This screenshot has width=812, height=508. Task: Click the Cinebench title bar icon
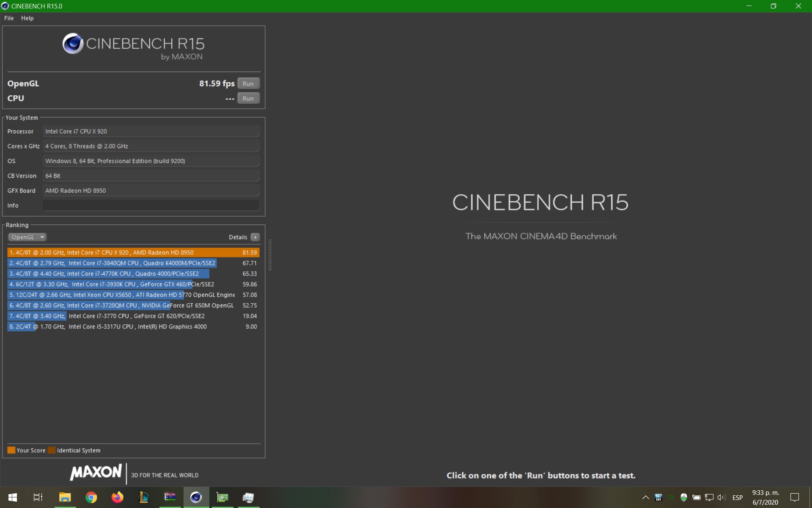click(x=5, y=6)
